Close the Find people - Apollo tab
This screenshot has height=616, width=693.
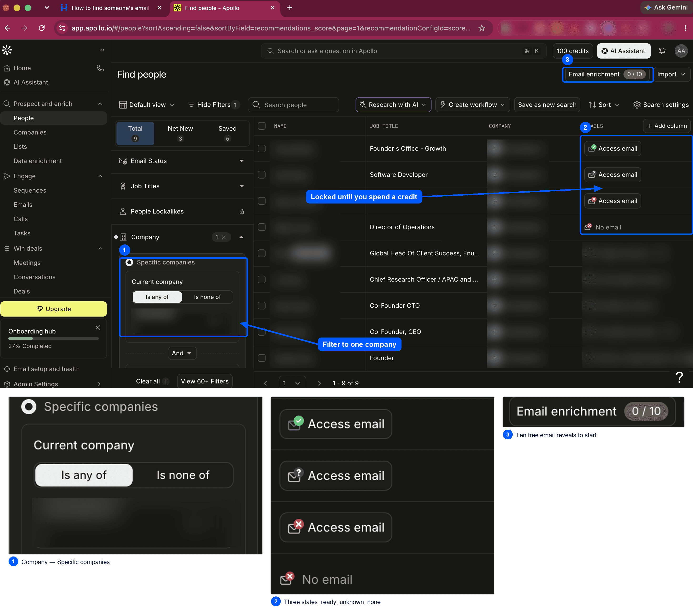coord(273,8)
